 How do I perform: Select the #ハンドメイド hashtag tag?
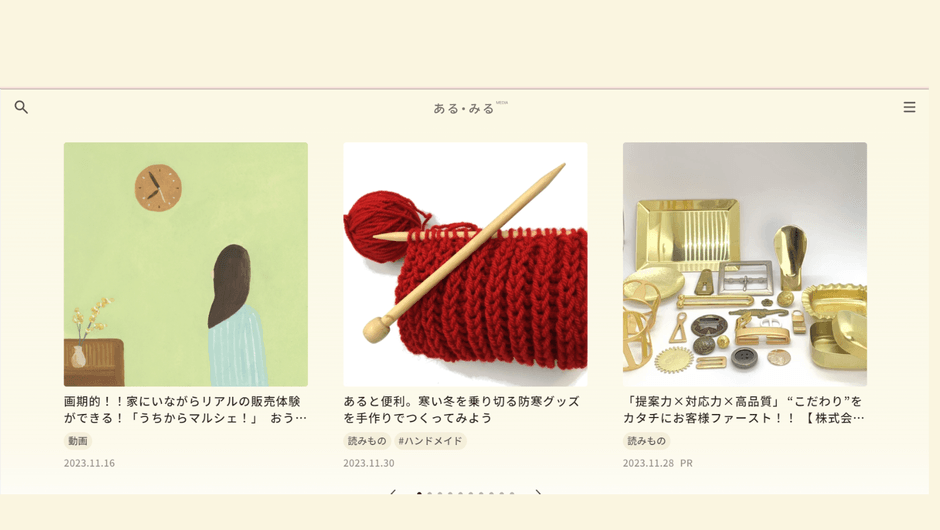(x=430, y=441)
